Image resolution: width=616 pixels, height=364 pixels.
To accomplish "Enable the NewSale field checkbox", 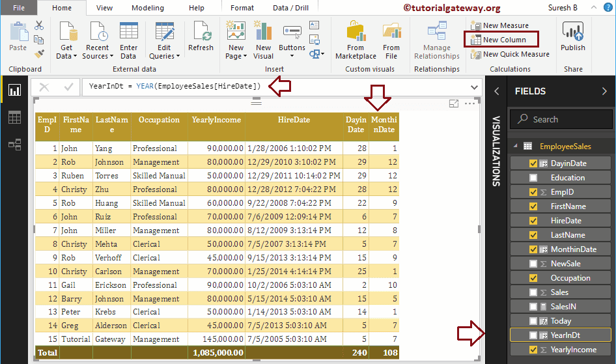I will point(534,264).
